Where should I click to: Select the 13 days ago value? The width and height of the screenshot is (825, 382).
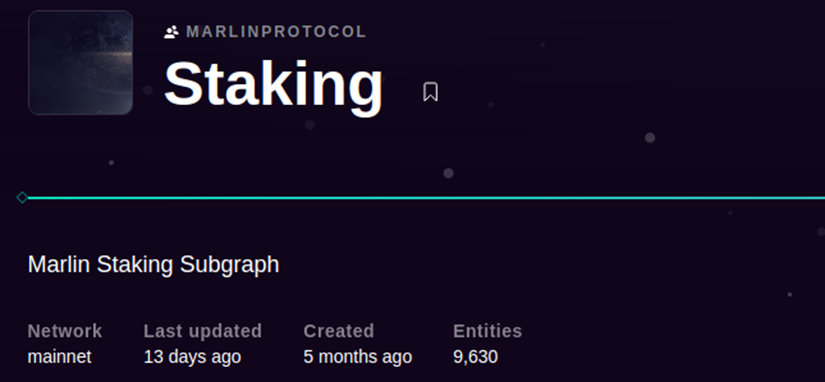pyautogui.click(x=192, y=357)
